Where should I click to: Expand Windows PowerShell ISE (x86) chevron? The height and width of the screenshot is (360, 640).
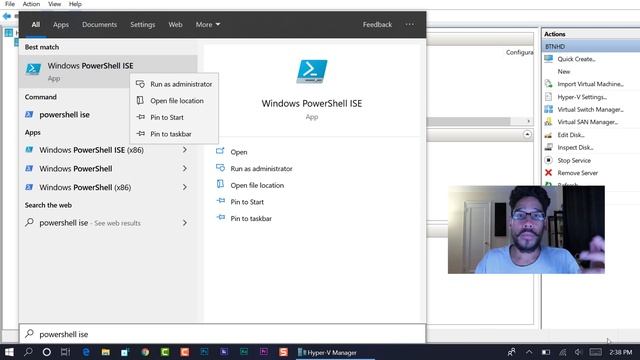point(185,150)
